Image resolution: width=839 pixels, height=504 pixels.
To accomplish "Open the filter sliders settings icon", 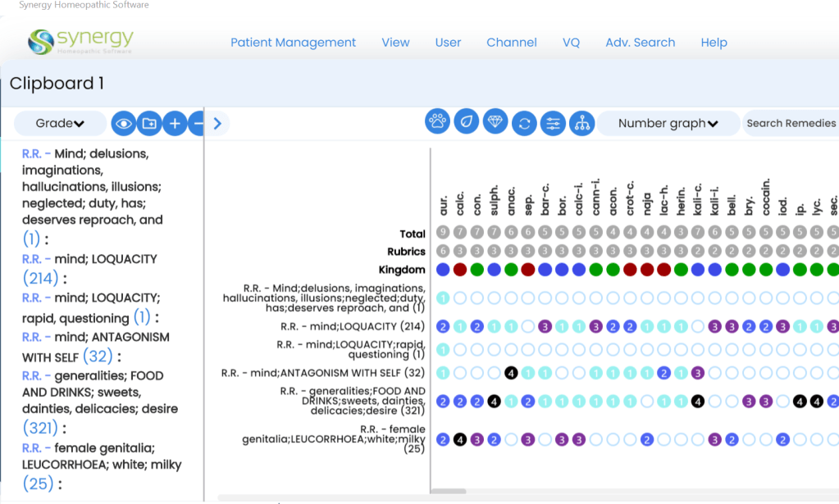I will (553, 124).
